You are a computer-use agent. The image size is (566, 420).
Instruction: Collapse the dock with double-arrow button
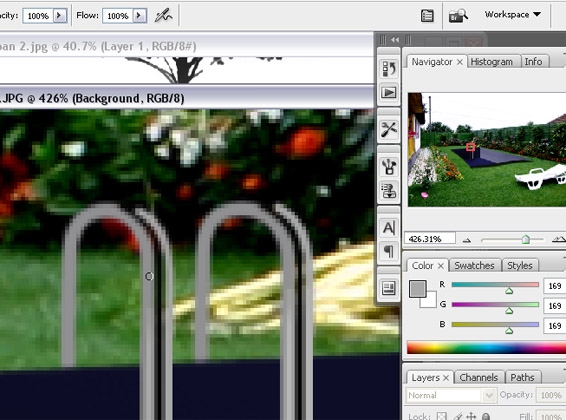(395, 40)
